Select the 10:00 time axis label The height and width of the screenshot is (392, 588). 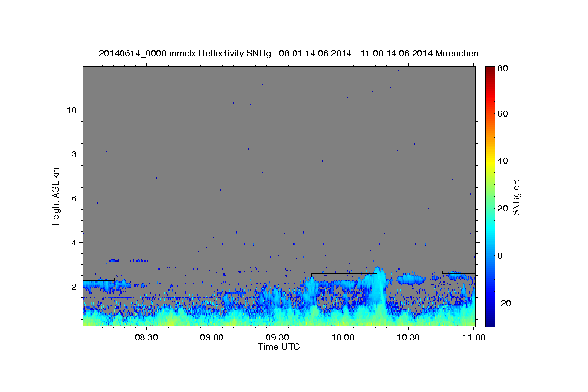click(x=343, y=337)
